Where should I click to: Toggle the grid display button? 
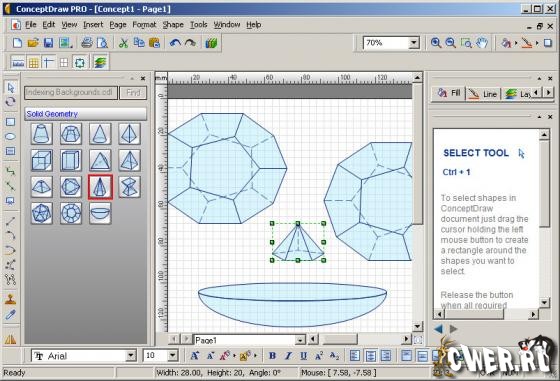coord(34,63)
